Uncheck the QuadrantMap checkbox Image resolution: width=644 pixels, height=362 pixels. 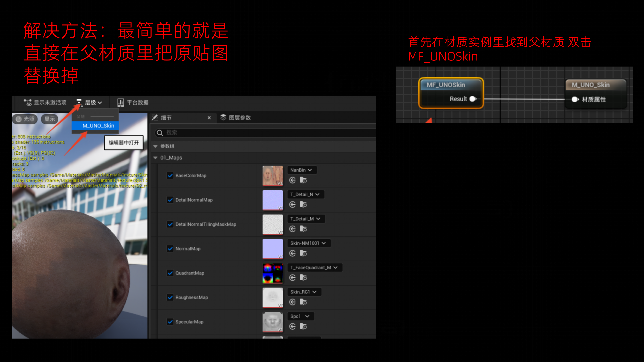click(170, 273)
